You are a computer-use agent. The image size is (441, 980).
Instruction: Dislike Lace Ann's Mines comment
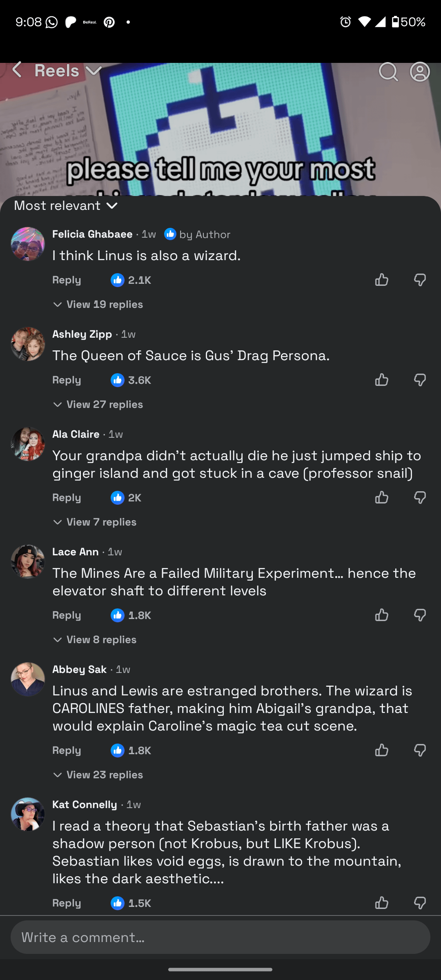pos(420,615)
